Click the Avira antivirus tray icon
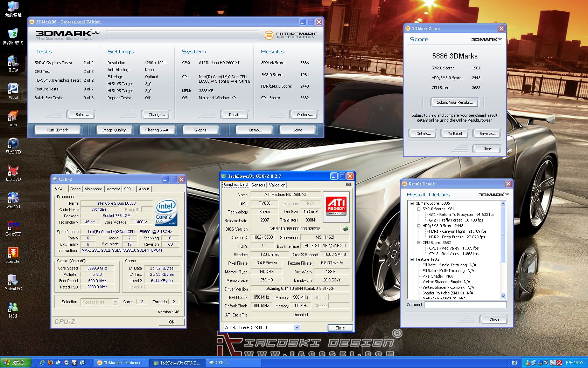Viewport: 588px width, 368px height. click(559, 363)
